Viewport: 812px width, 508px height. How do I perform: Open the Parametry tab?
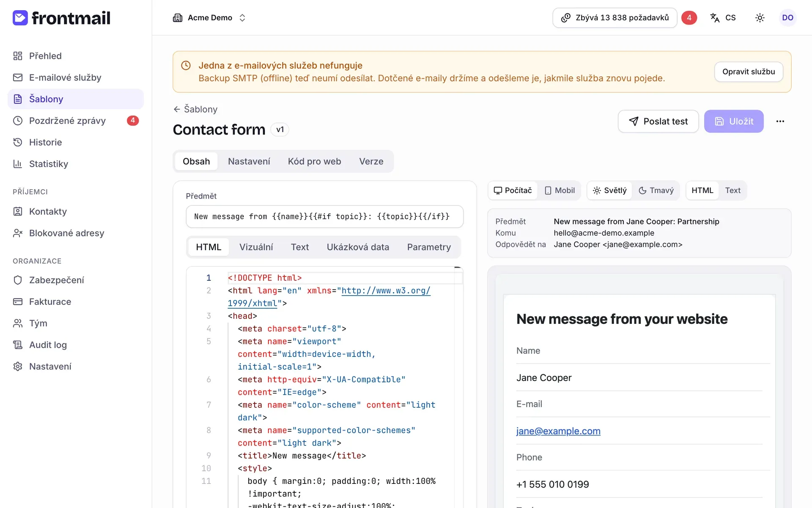tap(429, 247)
